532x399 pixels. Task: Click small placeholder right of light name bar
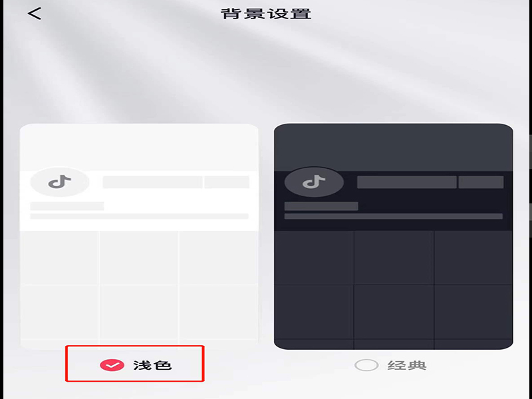227,182
